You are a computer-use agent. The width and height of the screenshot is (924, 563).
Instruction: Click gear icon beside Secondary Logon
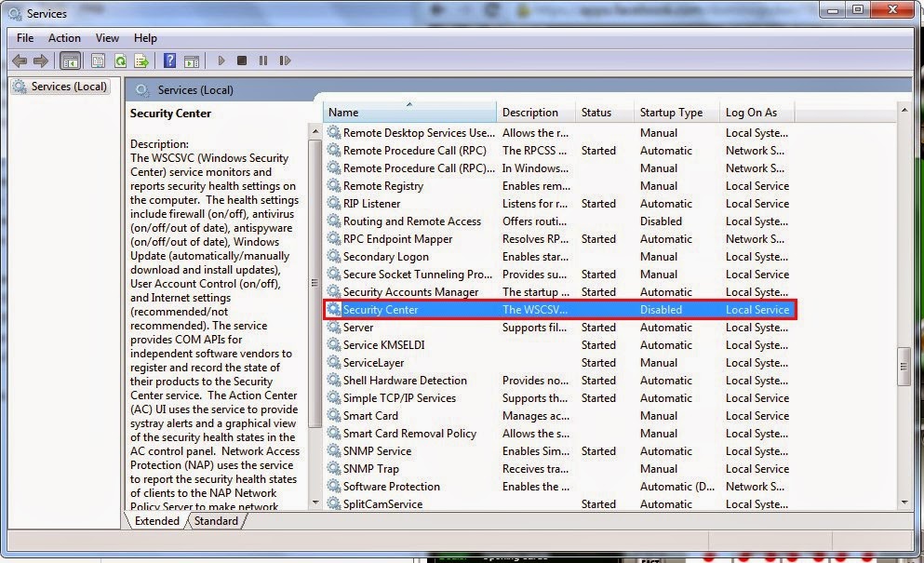tap(334, 256)
